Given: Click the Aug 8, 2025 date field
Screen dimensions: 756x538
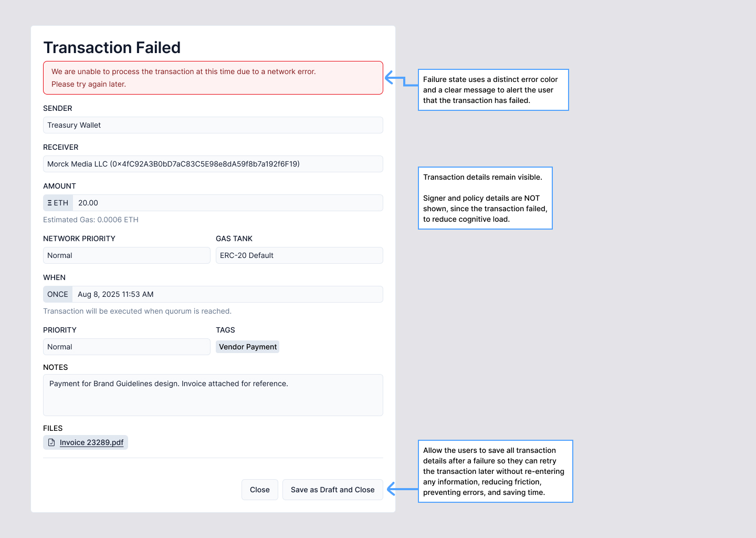Looking at the screenshot, I should pyautogui.click(x=157, y=294).
